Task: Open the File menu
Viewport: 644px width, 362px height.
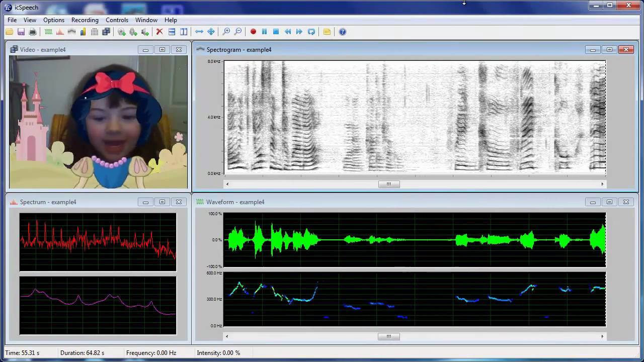Action: 12,20
